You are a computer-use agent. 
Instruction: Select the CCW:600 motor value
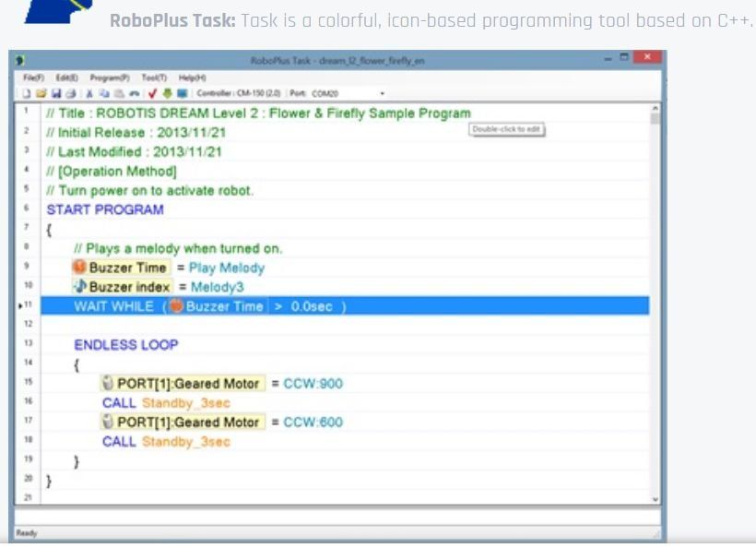coord(313,423)
